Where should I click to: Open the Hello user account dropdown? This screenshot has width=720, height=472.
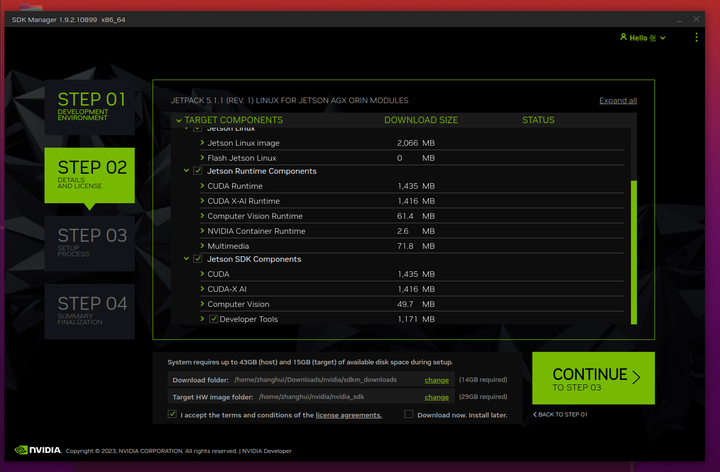(x=642, y=38)
